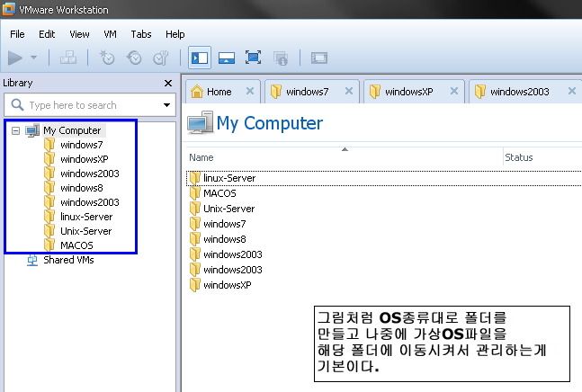Screen dimensions: 582x392
Task: Click the Shared VMs network icon
Action: [x=32, y=261]
